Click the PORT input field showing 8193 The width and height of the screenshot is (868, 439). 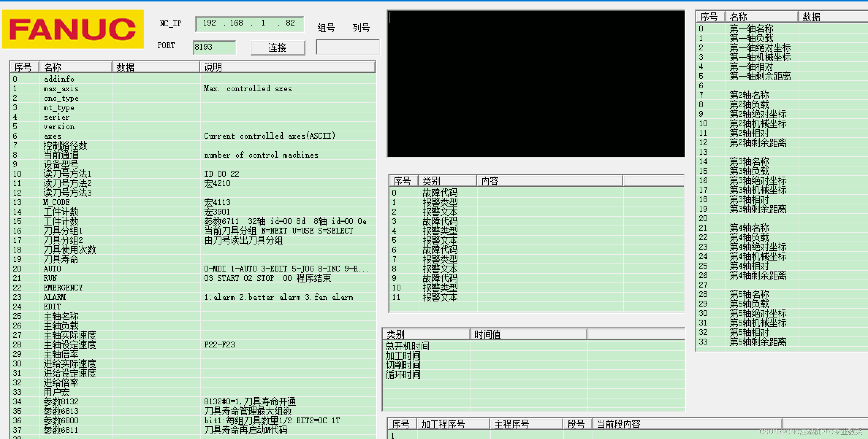214,47
